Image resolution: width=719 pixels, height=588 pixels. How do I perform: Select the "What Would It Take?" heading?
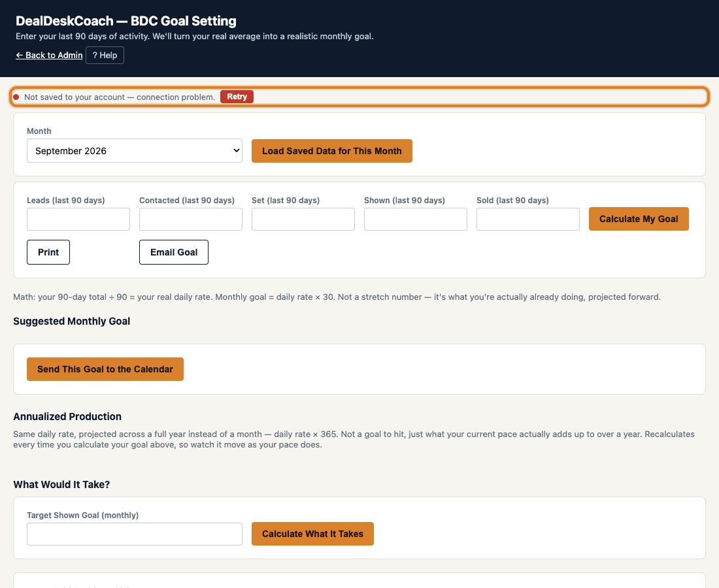(61, 484)
